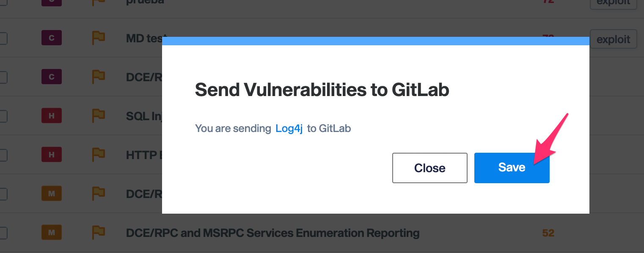Click the C severity badge of DCE/R row
Image resolution: width=644 pixels, height=253 pixels.
click(x=52, y=77)
